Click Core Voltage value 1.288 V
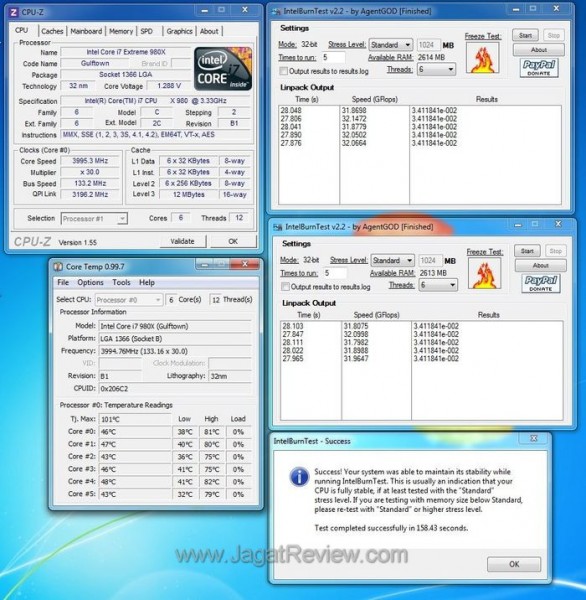This screenshot has width=586, height=600. click(x=169, y=86)
